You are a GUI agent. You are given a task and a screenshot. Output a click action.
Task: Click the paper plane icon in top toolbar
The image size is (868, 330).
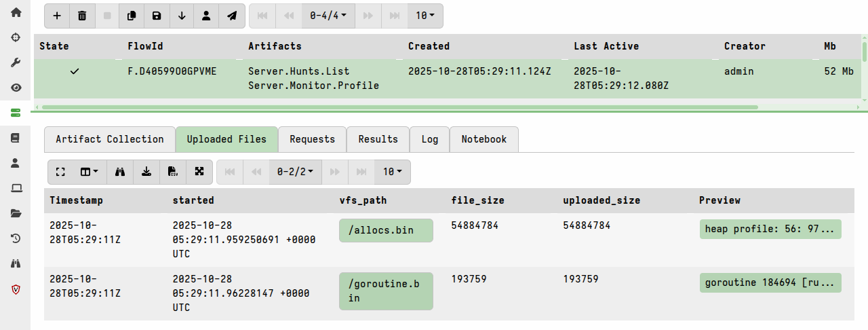232,16
